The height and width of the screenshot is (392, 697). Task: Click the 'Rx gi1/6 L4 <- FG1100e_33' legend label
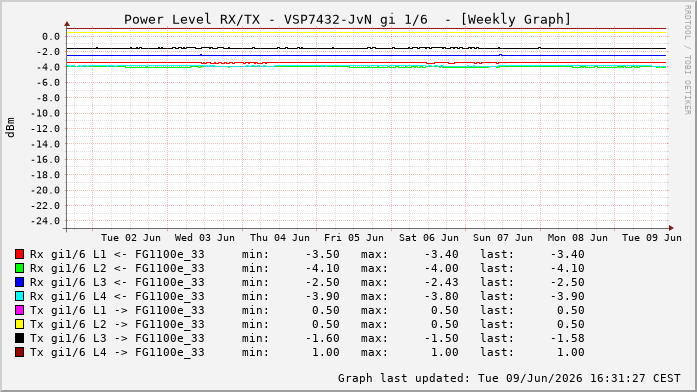pos(117,296)
